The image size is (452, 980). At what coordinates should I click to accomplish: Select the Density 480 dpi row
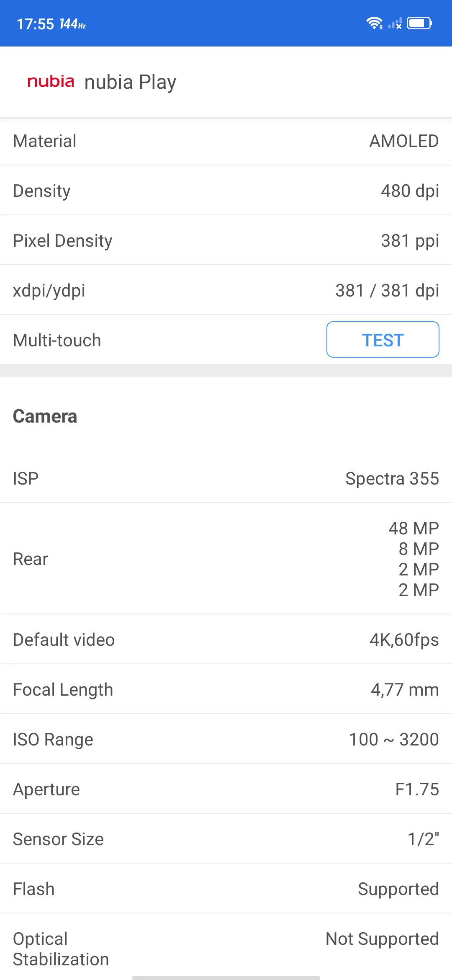pyautogui.click(x=226, y=191)
